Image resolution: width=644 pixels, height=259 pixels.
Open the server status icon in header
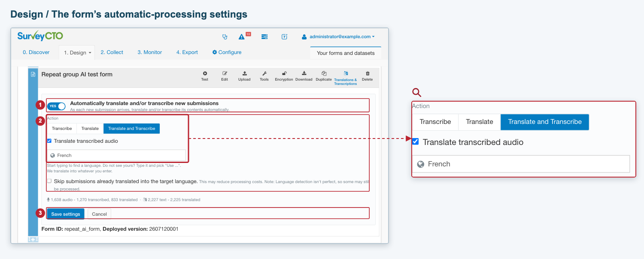[x=264, y=37]
